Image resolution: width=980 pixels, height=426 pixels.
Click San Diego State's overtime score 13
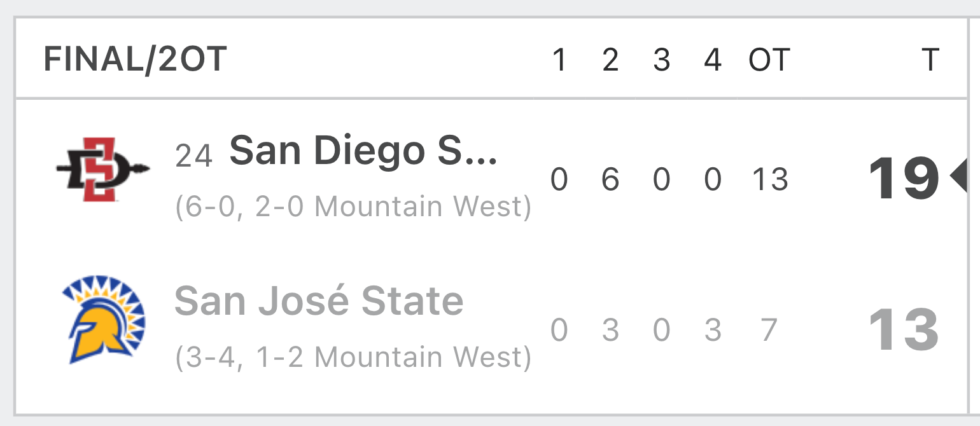click(770, 179)
